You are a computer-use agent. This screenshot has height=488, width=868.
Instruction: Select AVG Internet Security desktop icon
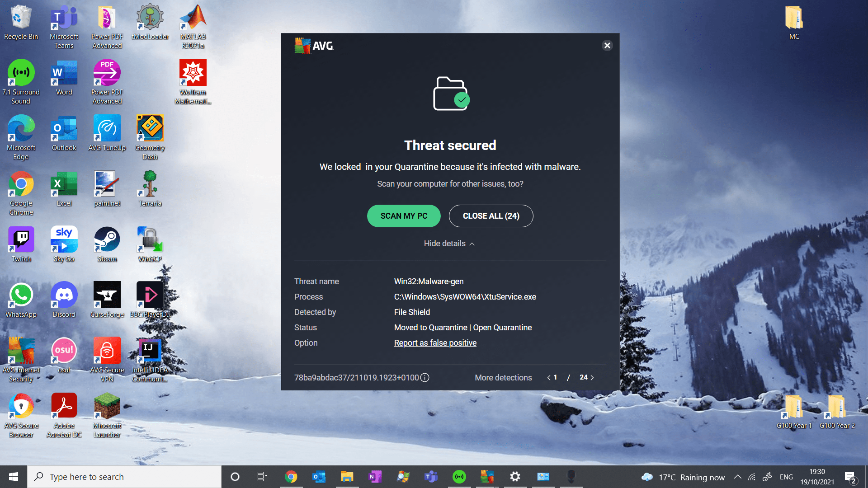pos(21,360)
